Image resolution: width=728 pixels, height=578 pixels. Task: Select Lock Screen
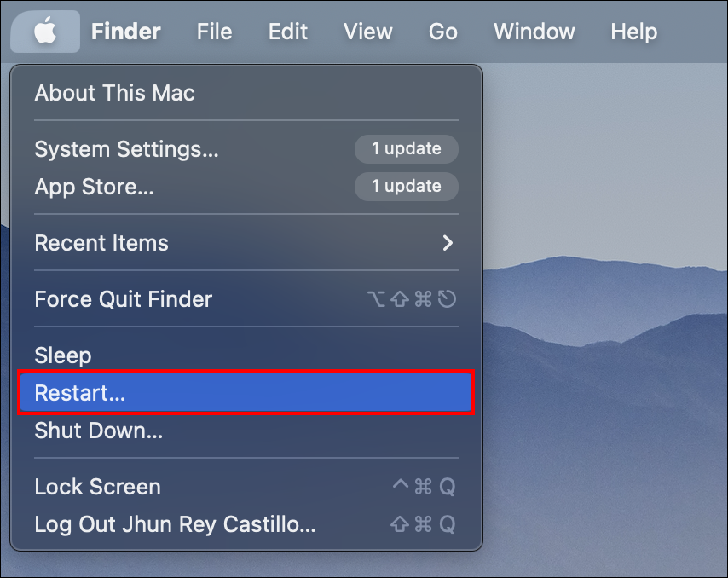click(x=246, y=487)
